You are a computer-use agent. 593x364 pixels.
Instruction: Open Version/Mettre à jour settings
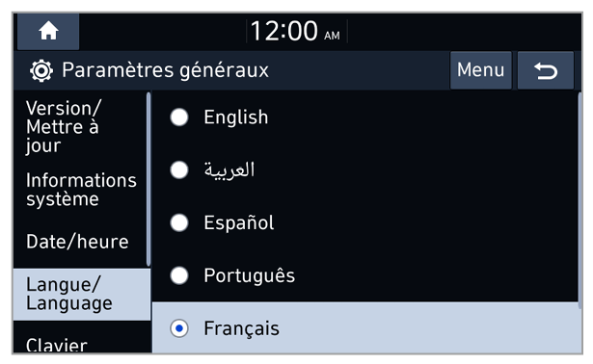(79, 127)
